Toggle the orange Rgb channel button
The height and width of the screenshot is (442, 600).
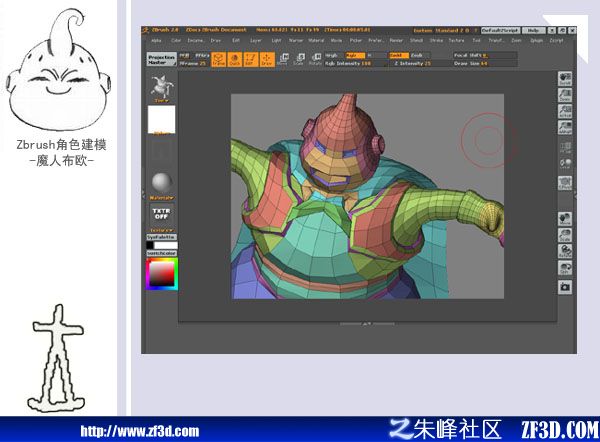pos(355,55)
